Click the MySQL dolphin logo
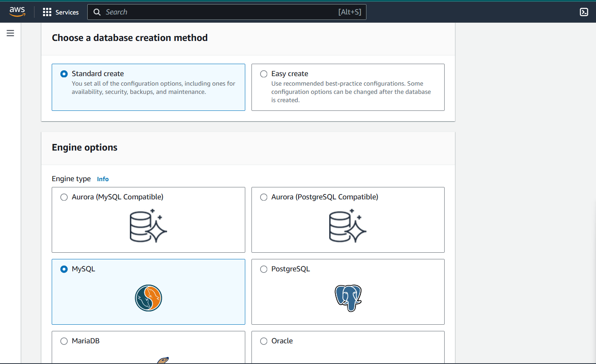Screen dimensions: 596x364 pyautogui.click(x=148, y=298)
